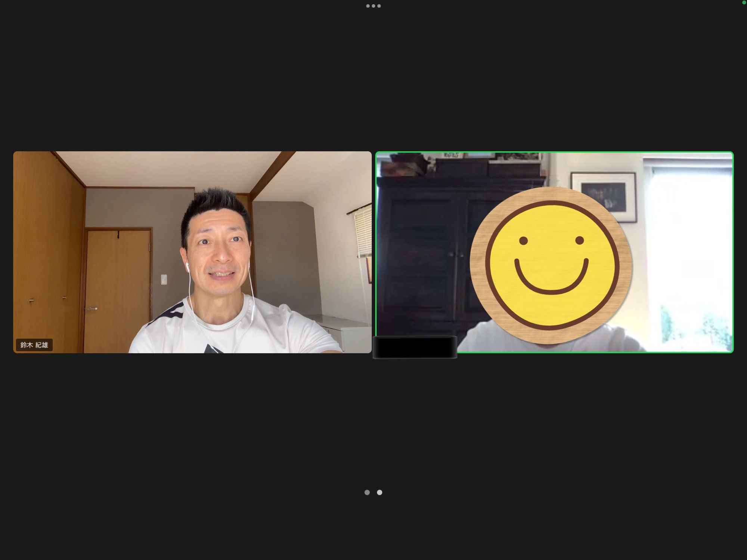Screen dimensions: 747x560
Task: Tap the three-dot multitasking menu at top
Action: 373,6
